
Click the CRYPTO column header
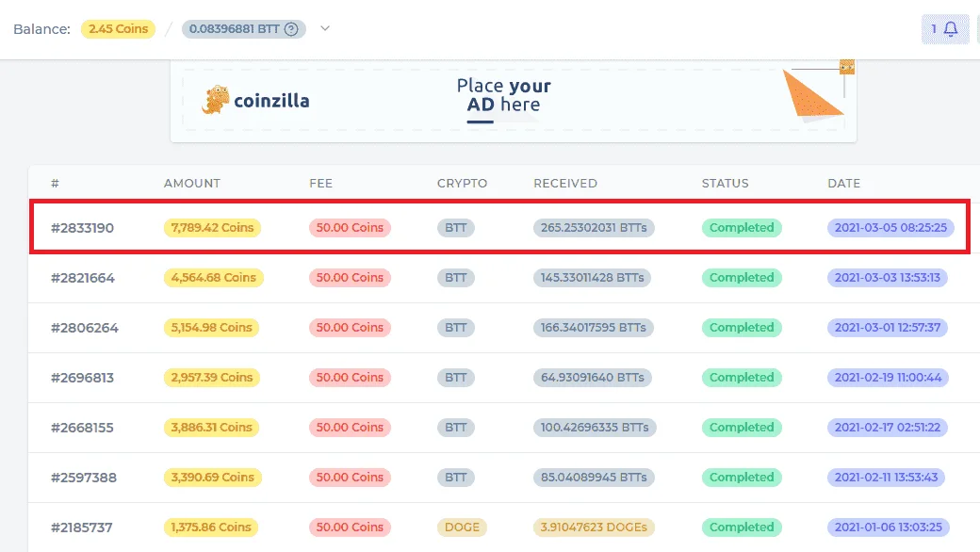point(462,183)
